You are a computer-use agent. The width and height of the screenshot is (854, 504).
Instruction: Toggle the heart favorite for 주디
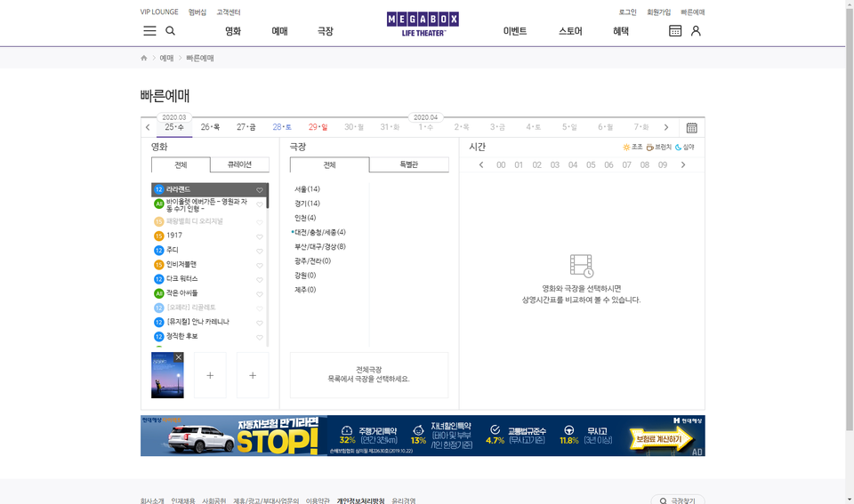[x=260, y=251]
